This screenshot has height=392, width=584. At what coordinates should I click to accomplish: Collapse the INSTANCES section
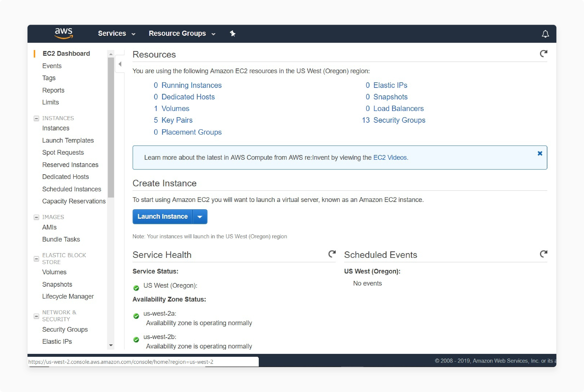click(x=36, y=118)
